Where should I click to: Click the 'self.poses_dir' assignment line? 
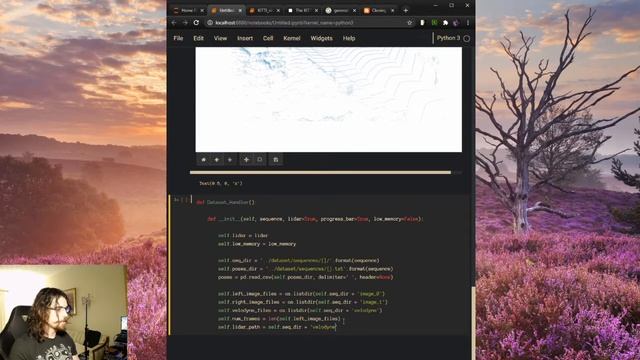coord(305,269)
